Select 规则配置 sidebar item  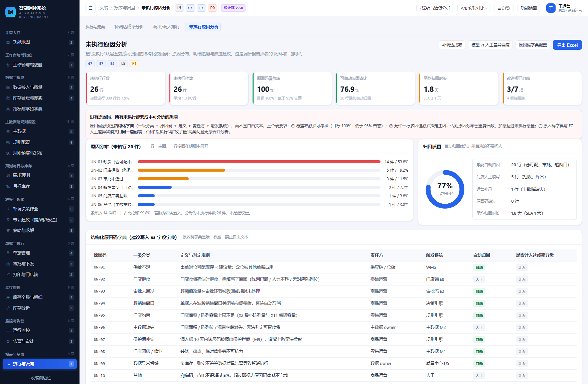coord(40,143)
